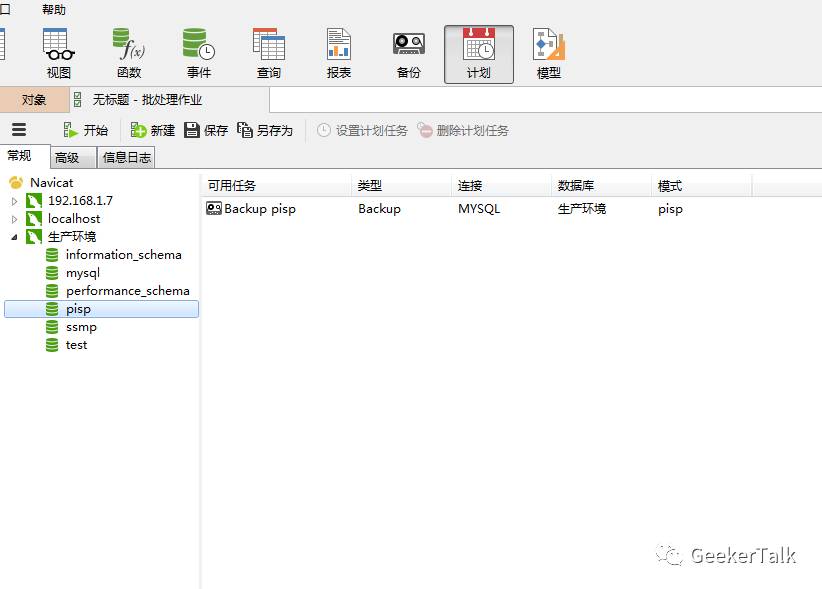Screen dimensions: 822x589
Task: Click the pisp cell in 模式 column
Action: (x=670, y=209)
